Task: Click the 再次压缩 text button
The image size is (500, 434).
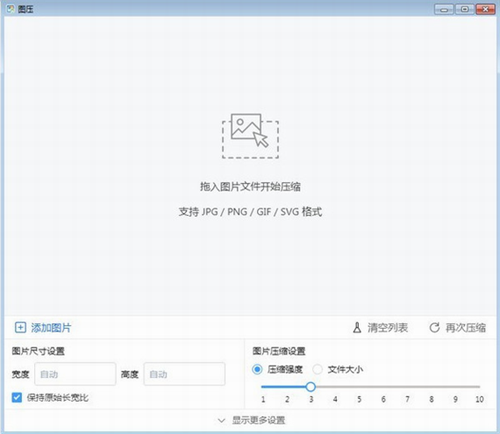Action: pos(466,328)
